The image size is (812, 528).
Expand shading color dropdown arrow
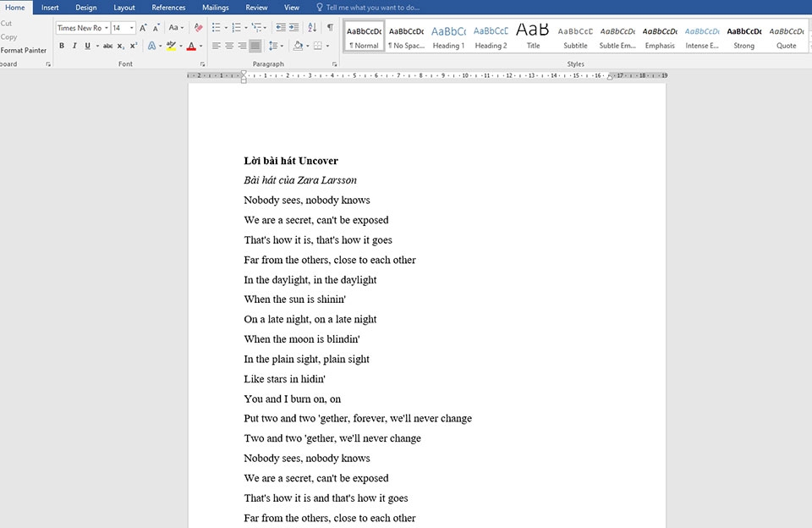point(308,47)
